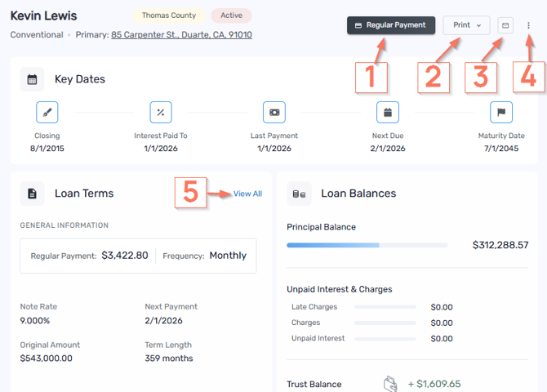Open the three-dot more options menu
This screenshot has height=392, width=547.
click(x=528, y=25)
